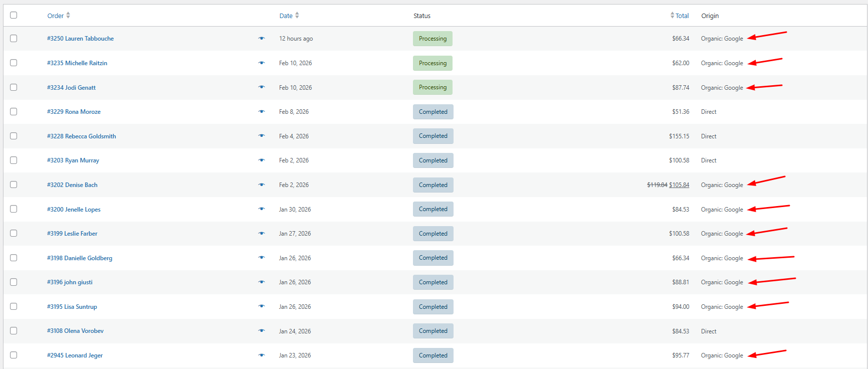Screen dimensions: 868x369
Task: Open order #3203 Ryan Murray
Action: point(73,160)
